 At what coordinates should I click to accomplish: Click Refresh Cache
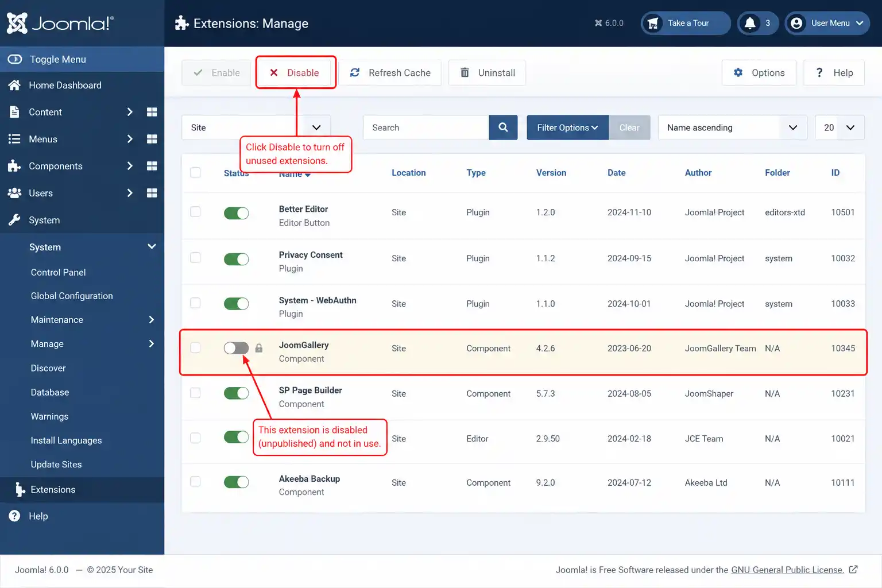390,72
